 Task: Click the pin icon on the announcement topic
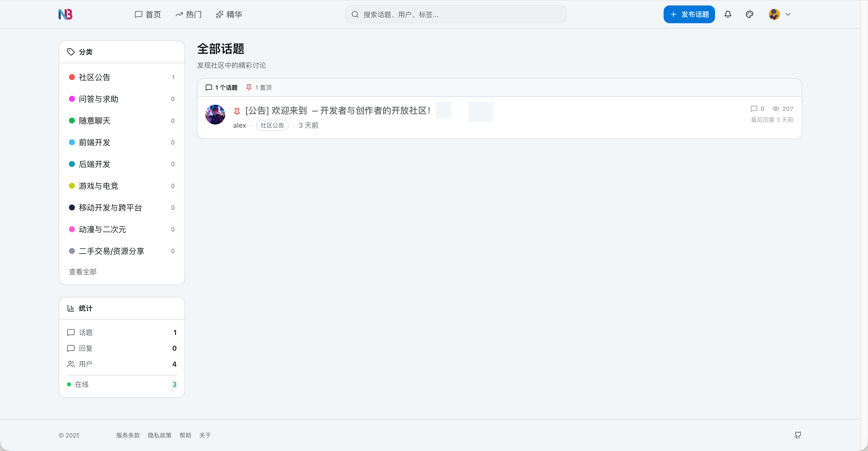coord(237,111)
